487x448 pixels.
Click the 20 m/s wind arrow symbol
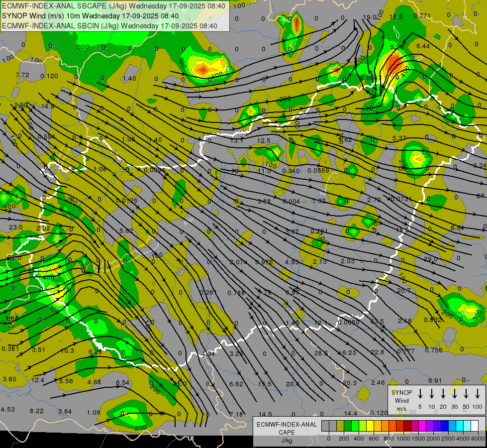coord(443,394)
